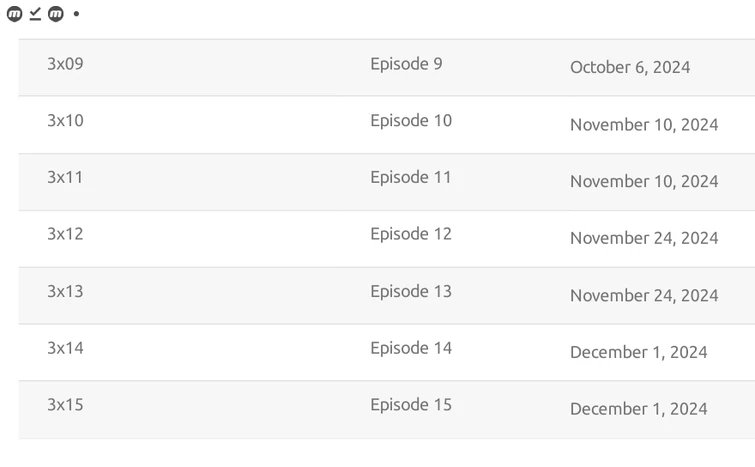Screen dimensions: 755x467
Task: Select episode code 3x13
Action: pos(65,291)
